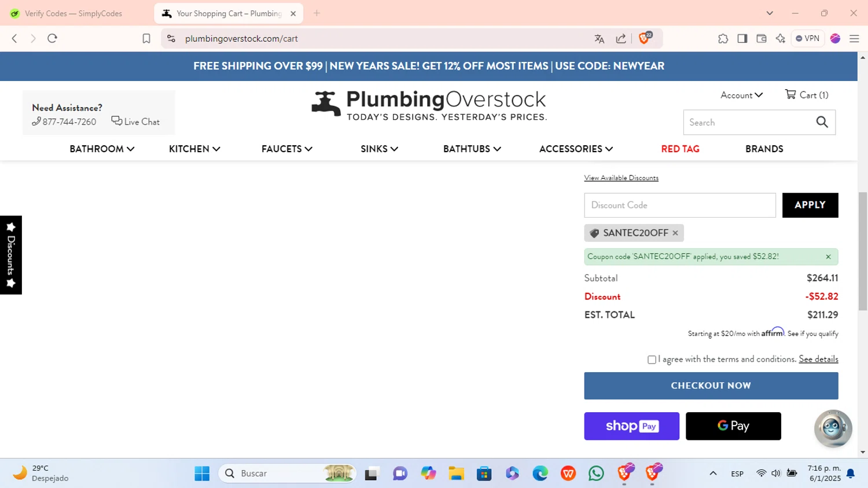The height and width of the screenshot is (488, 868).
Task: Show hidden system tray icons
Action: coord(713,474)
